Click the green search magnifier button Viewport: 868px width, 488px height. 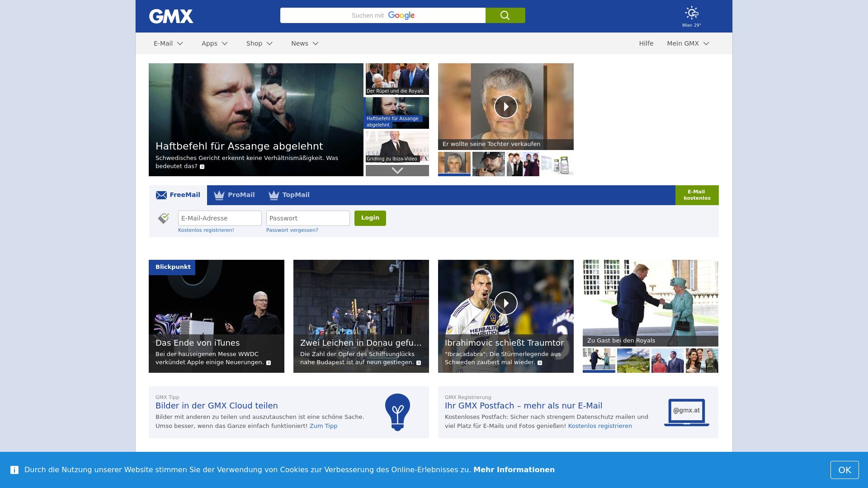[x=505, y=15]
